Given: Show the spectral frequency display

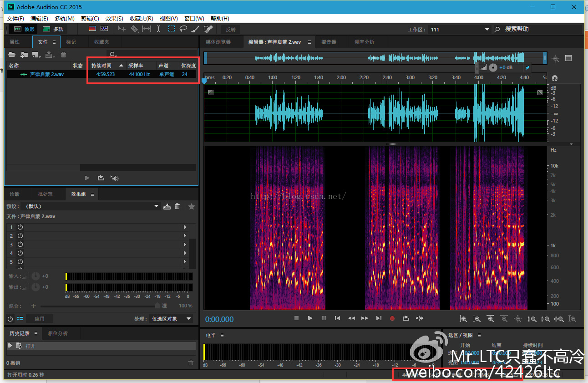Looking at the screenshot, I should [92, 29].
